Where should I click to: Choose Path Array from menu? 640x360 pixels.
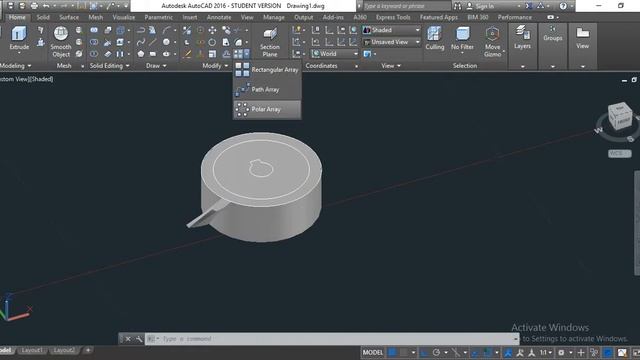click(x=267, y=89)
